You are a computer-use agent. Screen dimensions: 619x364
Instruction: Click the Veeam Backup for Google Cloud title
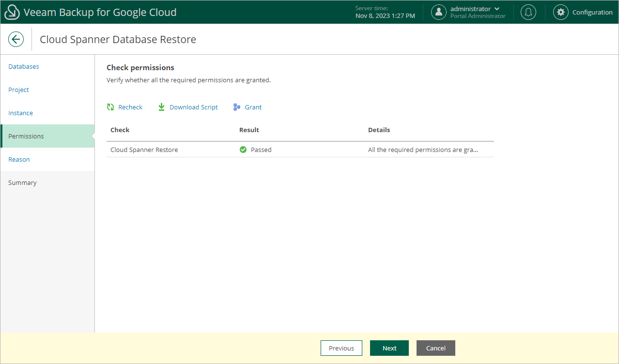100,12
